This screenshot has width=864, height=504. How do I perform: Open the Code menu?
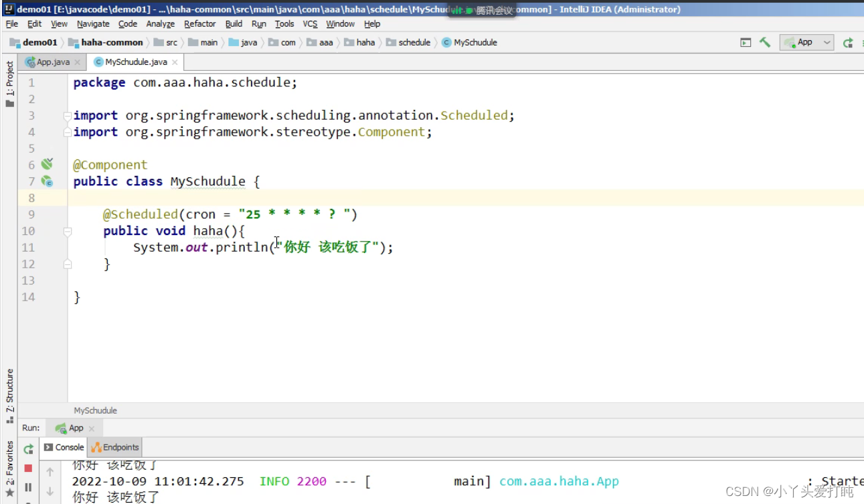point(127,23)
